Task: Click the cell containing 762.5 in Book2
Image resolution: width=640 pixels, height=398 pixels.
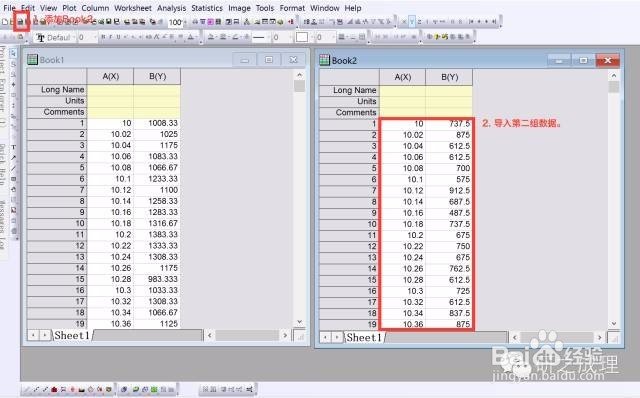Action: point(449,269)
